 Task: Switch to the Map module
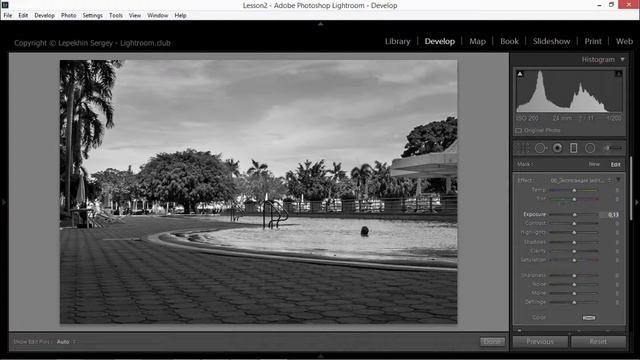pyautogui.click(x=478, y=41)
